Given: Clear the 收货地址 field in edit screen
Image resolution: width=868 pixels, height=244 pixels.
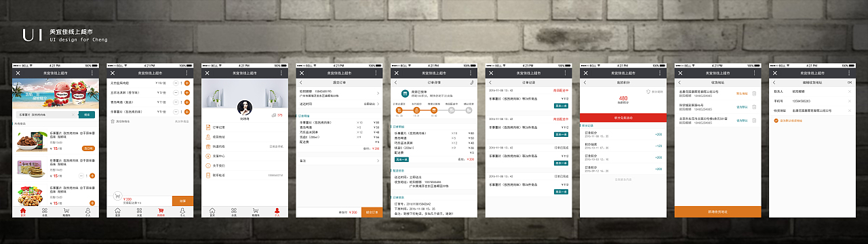Looking at the screenshot, I should (x=850, y=110).
